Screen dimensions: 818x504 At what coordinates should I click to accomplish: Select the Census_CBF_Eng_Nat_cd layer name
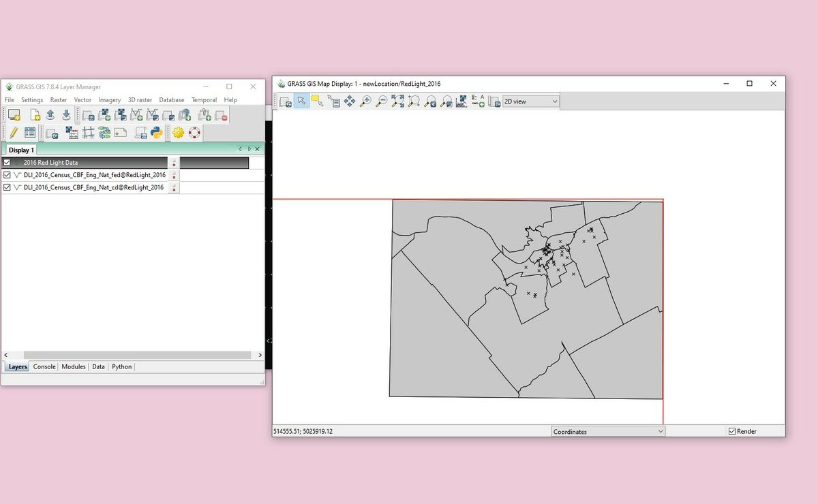pos(93,187)
